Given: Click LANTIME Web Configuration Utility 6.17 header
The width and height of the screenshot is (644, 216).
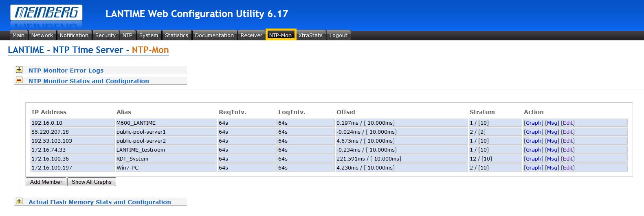Looking at the screenshot, I should pos(197,14).
